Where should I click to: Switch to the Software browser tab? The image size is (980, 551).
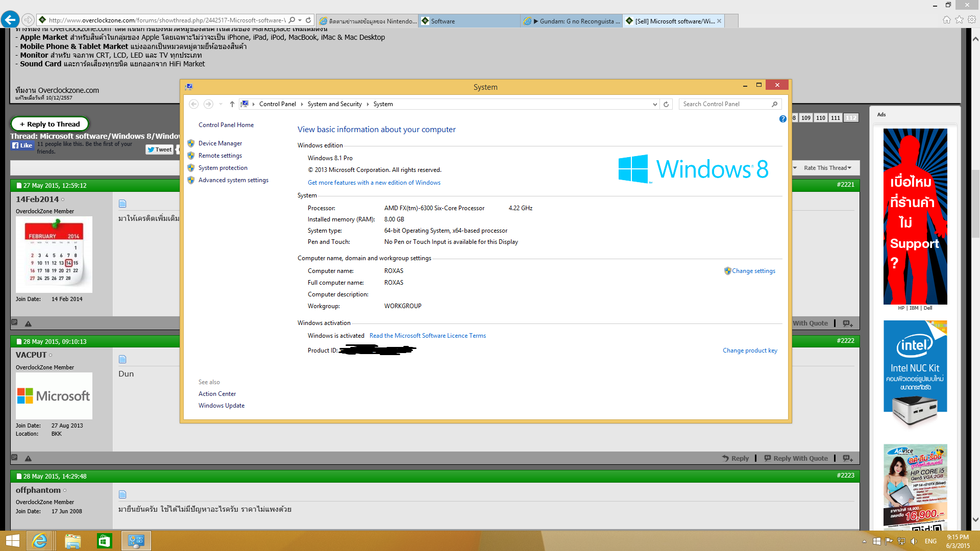[x=470, y=21]
